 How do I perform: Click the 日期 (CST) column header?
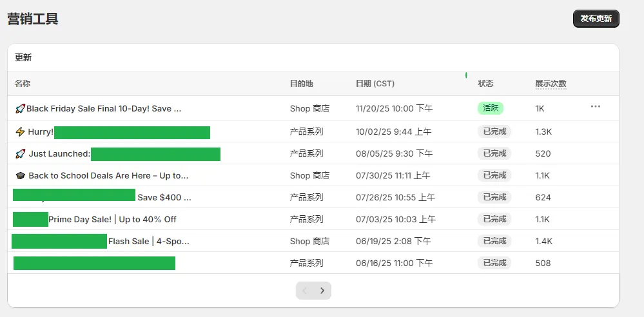pos(375,84)
